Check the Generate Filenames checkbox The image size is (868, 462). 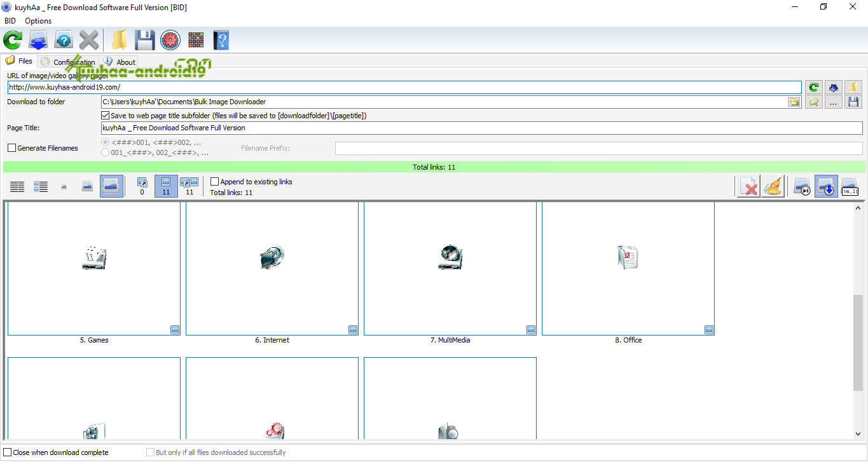tap(11, 148)
